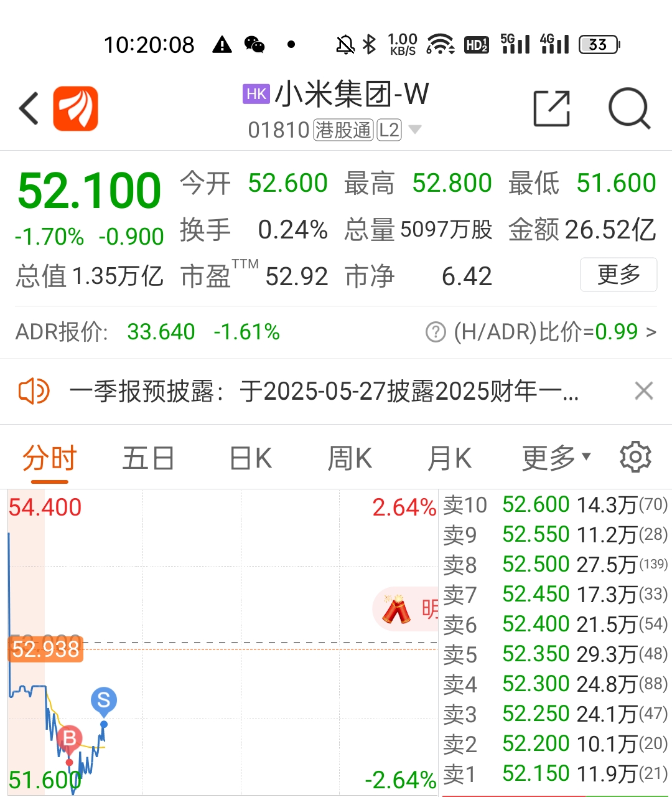Screen dimensions: 672x797
Task: Tap the battery indicator
Action: pos(600,45)
